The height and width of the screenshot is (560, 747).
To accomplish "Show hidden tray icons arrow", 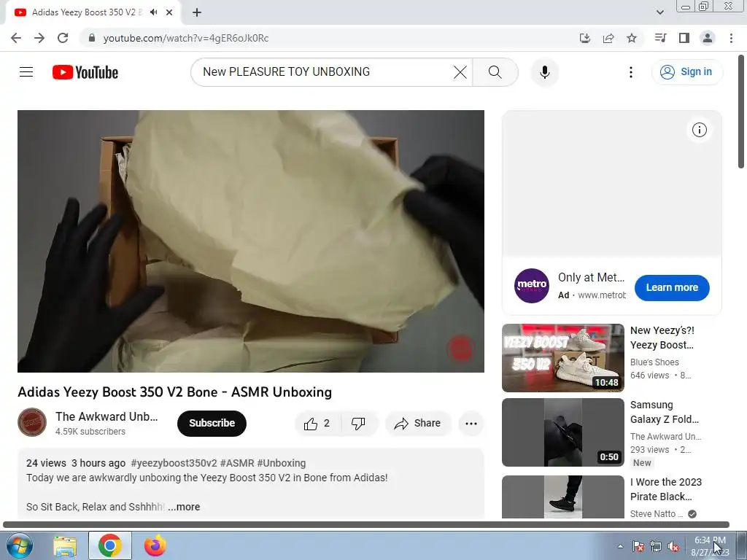I will 620,547.
